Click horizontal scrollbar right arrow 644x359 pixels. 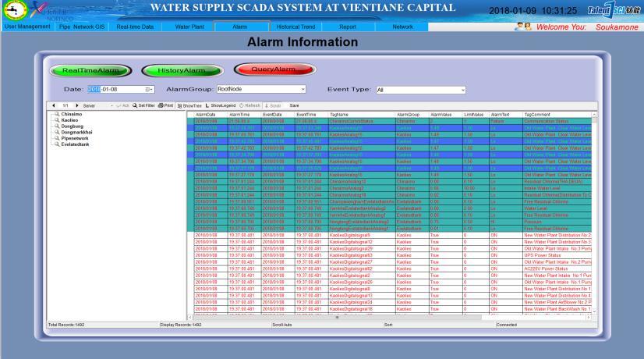(x=589, y=318)
